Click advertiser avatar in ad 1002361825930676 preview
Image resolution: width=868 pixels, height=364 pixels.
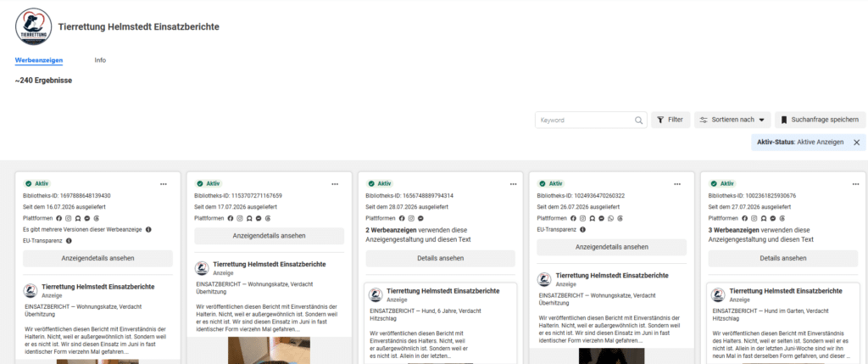tap(719, 294)
